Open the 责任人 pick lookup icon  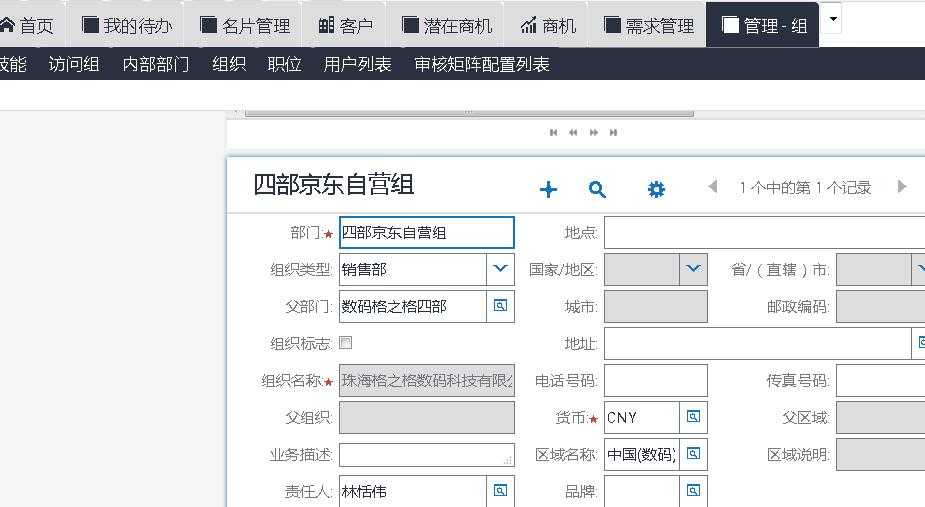point(500,490)
